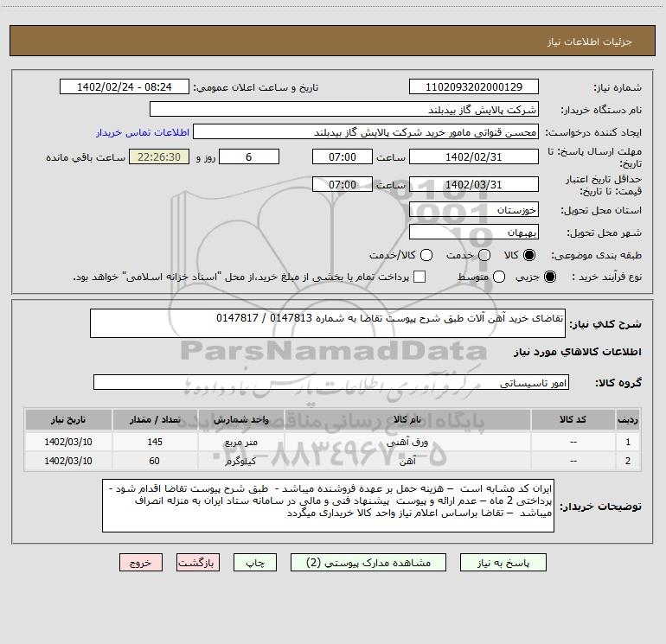The height and width of the screenshot is (644, 666).
Task: Click the کیلوگرم unit cell
Action: 240,461
